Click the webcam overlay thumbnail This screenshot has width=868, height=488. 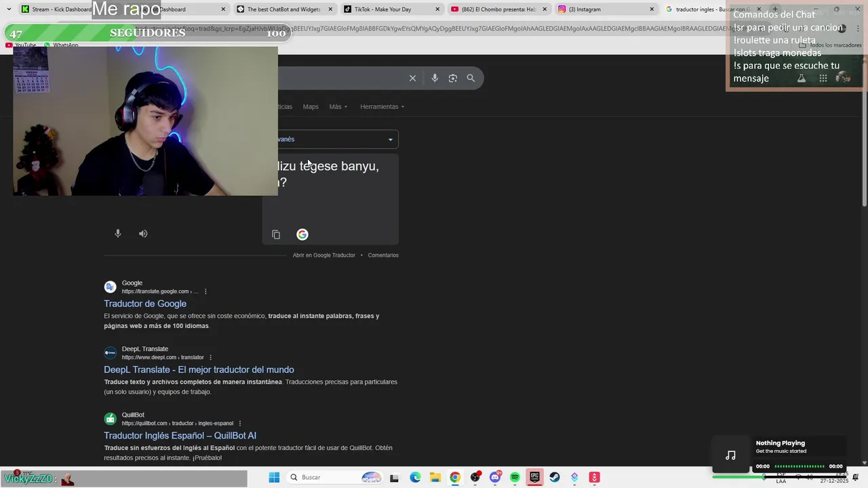click(x=145, y=121)
